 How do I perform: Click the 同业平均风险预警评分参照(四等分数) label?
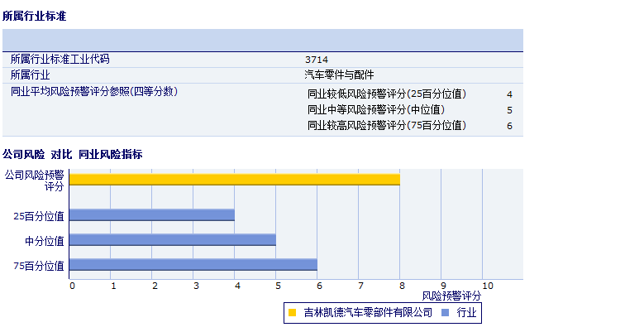93,91
